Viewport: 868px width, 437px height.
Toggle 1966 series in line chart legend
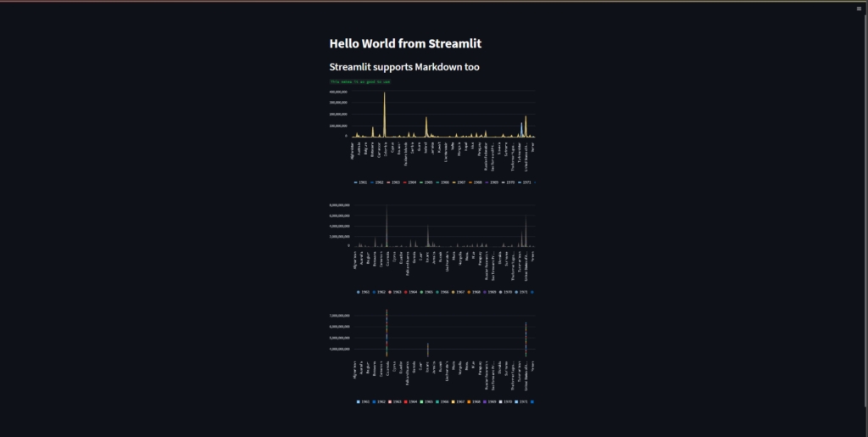442,182
